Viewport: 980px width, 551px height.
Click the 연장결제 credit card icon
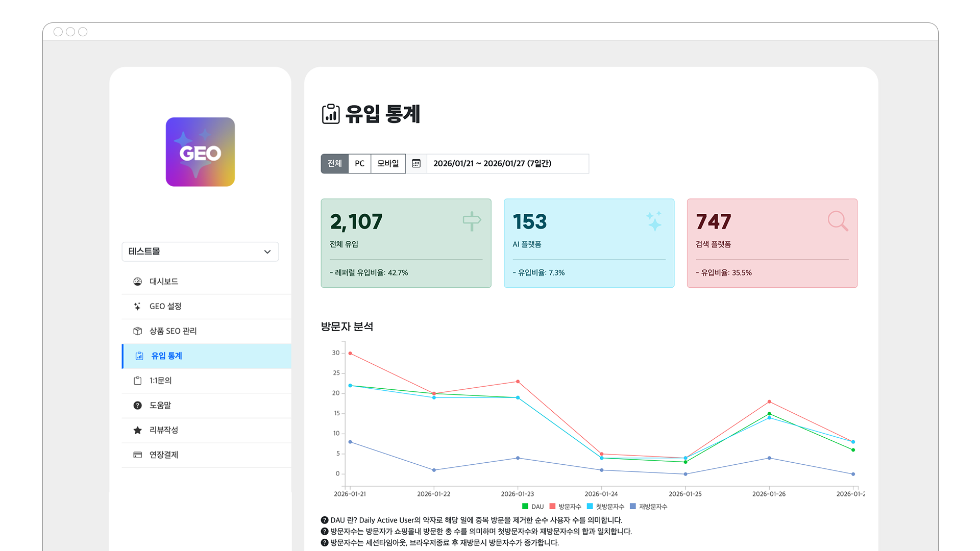[137, 455]
